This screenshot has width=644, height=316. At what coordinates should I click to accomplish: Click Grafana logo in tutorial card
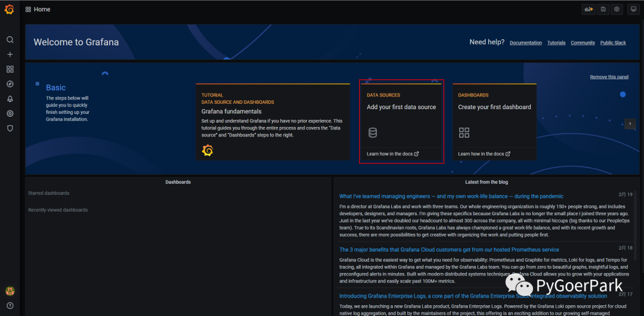(x=208, y=150)
